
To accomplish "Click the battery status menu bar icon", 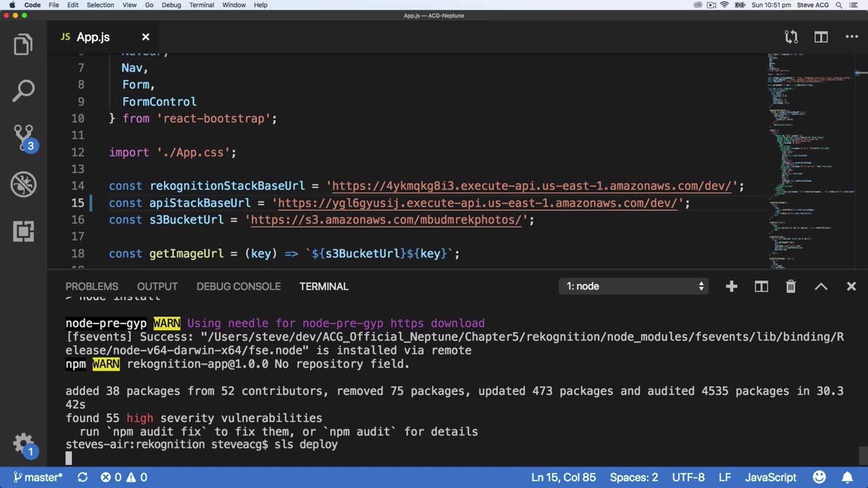I will coord(740,5).
